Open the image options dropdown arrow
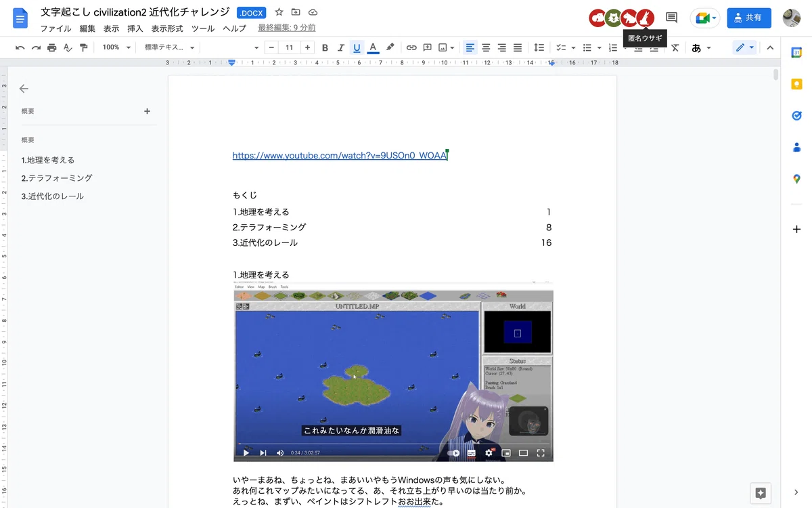Screen dimensions: 812x508 click(453, 48)
